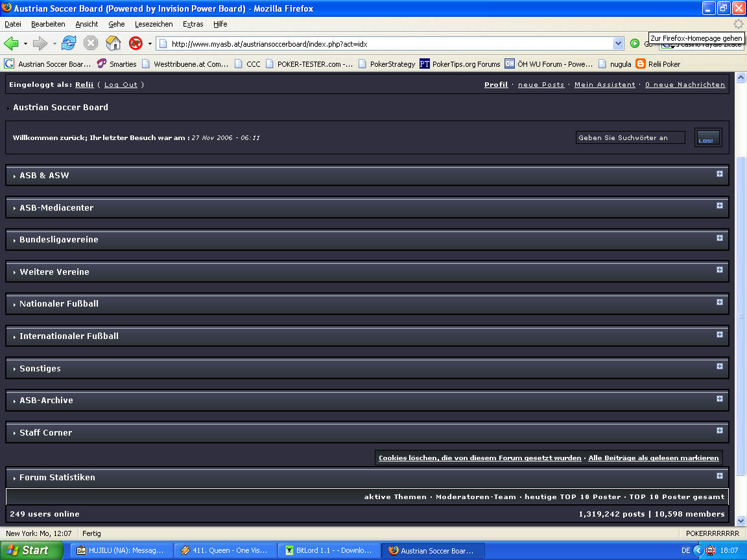
Task: Toggle Weitere Vereine category plus icon
Action: click(720, 270)
